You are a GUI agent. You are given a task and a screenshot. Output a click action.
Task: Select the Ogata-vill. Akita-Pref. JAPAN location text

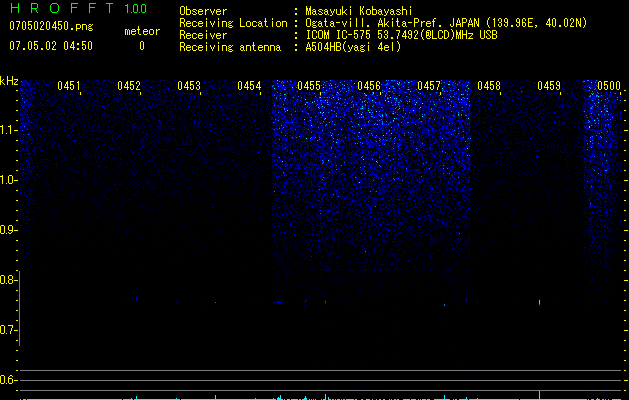(446, 23)
